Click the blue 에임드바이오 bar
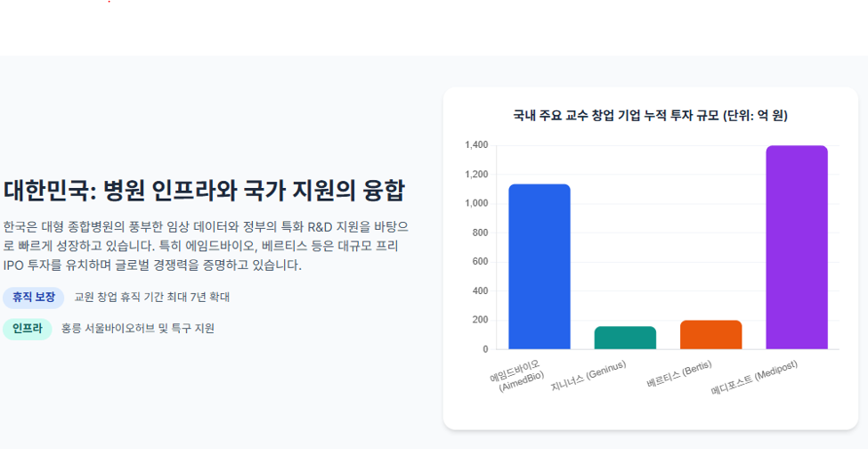This screenshot has height=449, width=868. [x=539, y=267]
